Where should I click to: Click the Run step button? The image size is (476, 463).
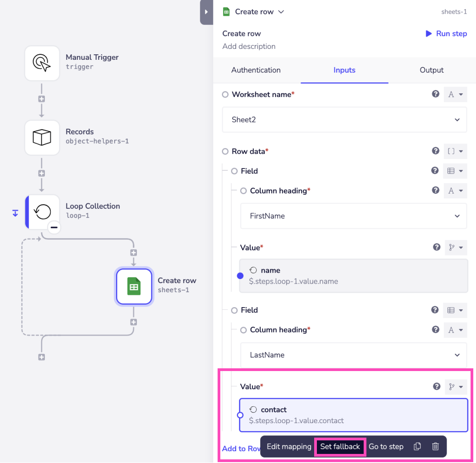click(x=446, y=34)
